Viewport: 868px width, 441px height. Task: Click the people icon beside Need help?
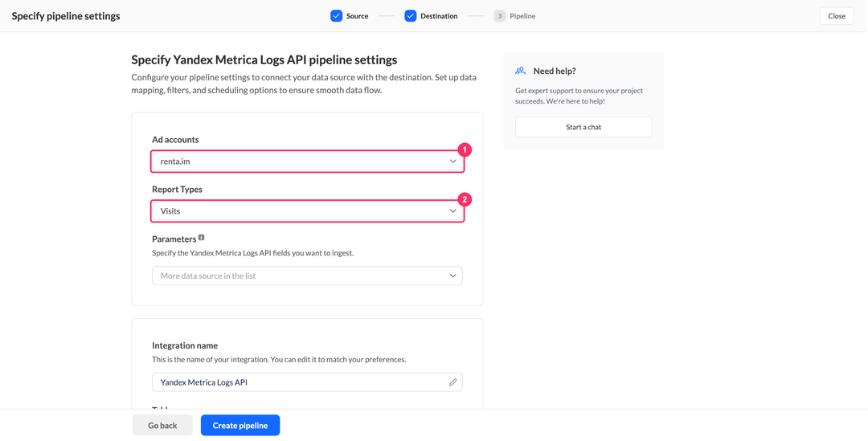tap(520, 71)
